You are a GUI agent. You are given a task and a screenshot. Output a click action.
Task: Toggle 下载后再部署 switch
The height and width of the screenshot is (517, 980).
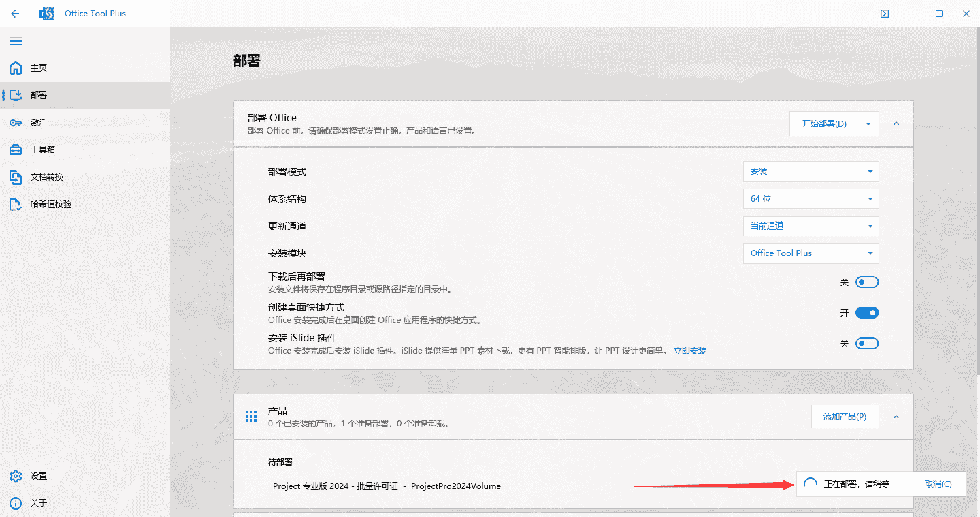867,282
